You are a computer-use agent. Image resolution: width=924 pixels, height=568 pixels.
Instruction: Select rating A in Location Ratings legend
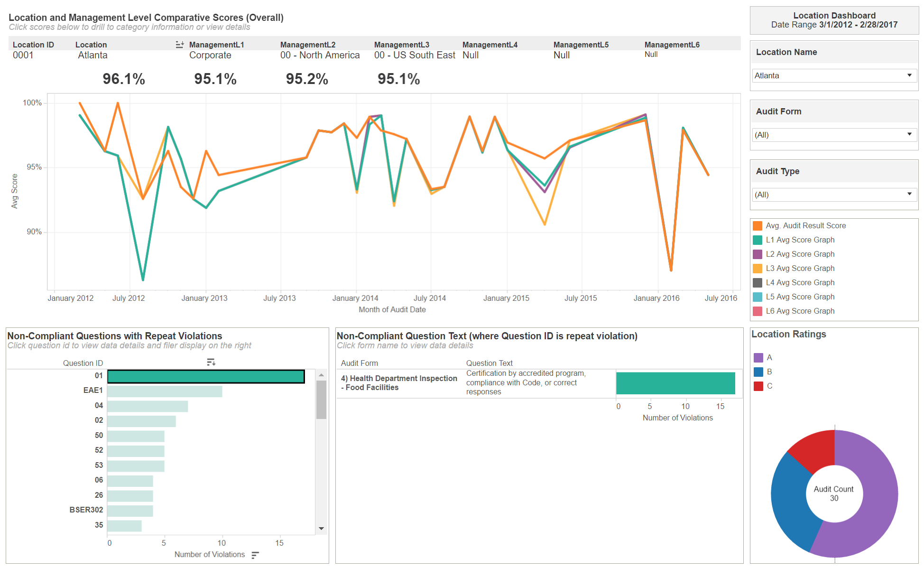(758, 358)
